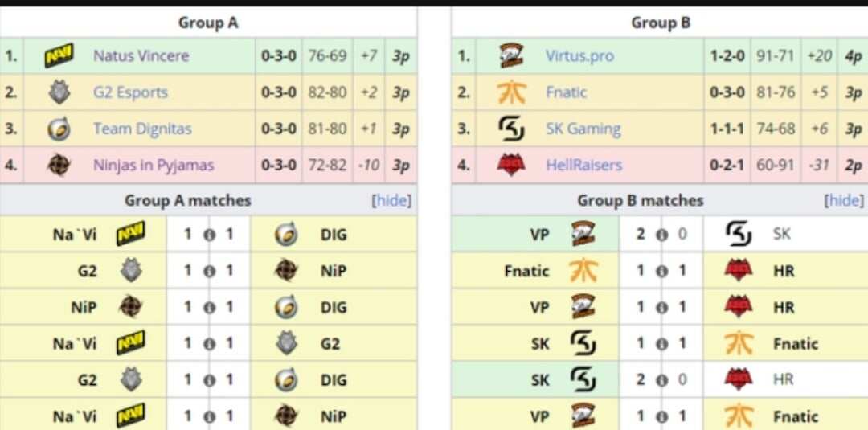Open the Natus Vincere team link
The height and width of the screenshot is (430, 868).
click(141, 55)
